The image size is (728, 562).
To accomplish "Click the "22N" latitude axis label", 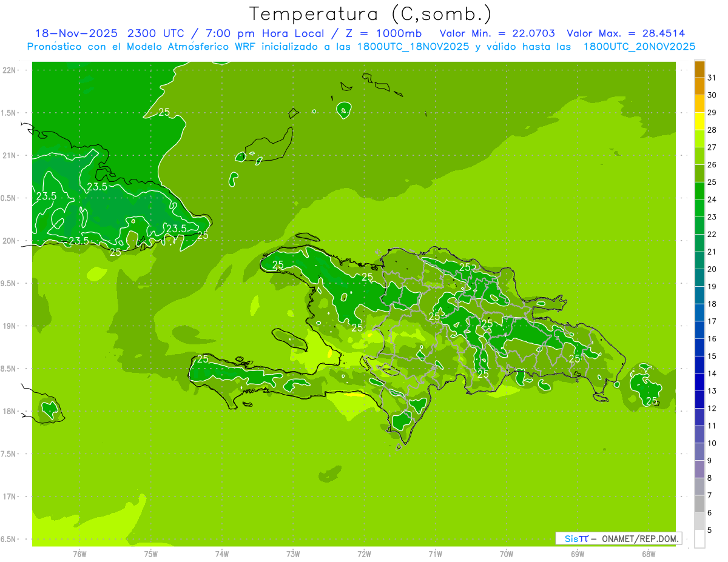I will click(x=8, y=70).
